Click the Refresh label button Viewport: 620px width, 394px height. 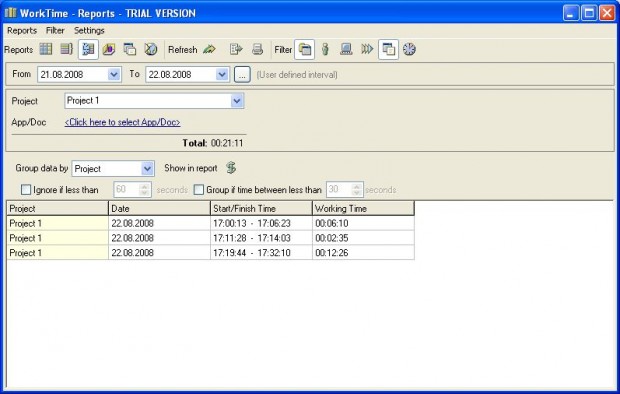pyautogui.click(x=182, y=49)
